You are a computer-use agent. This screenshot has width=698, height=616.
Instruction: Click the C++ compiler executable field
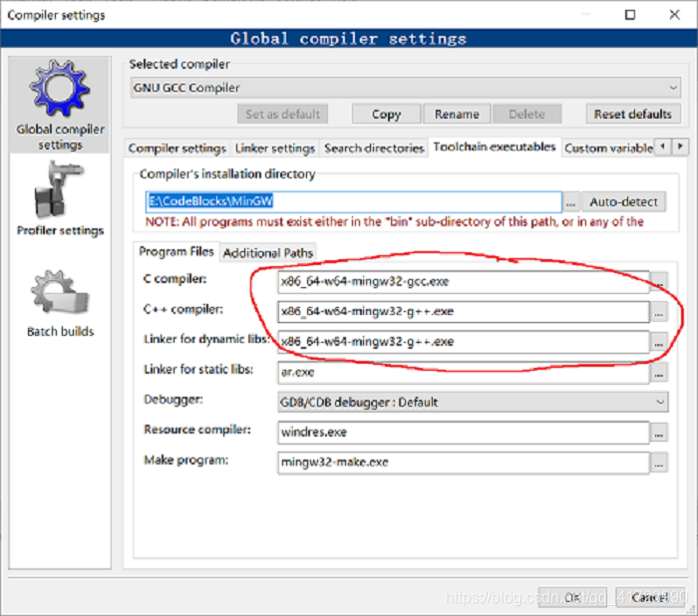464,312
